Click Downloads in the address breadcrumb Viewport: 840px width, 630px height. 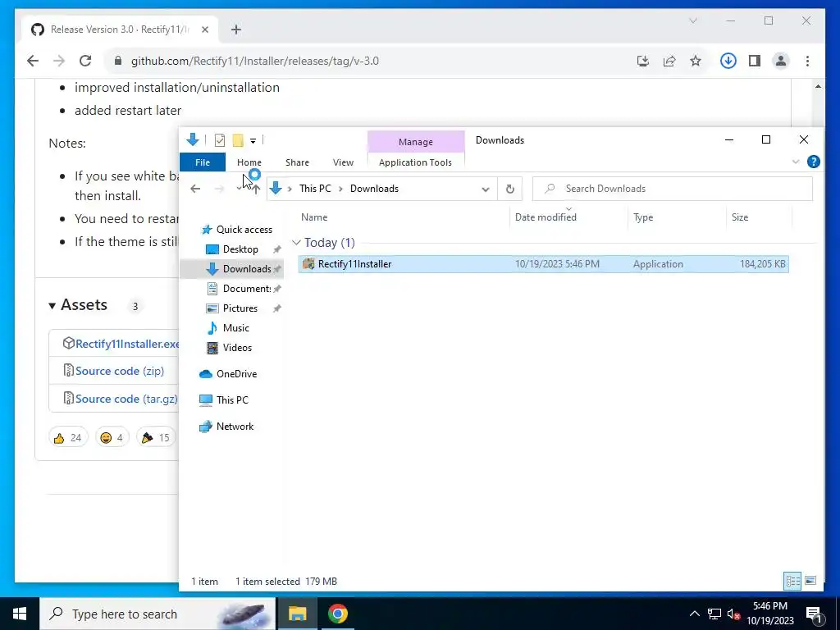pos(374,189)
